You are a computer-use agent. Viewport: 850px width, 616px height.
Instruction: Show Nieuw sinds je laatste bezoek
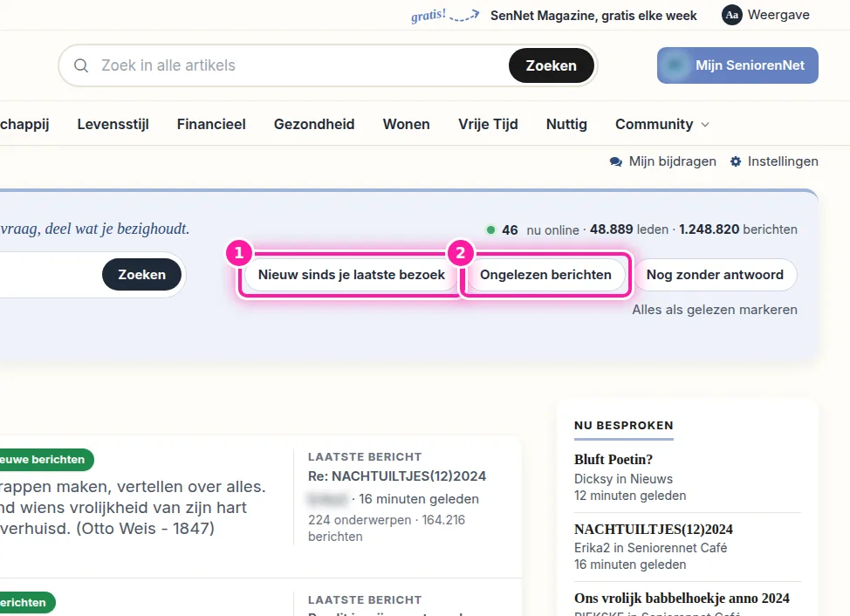pyautogui.click(x=352, y=275)
